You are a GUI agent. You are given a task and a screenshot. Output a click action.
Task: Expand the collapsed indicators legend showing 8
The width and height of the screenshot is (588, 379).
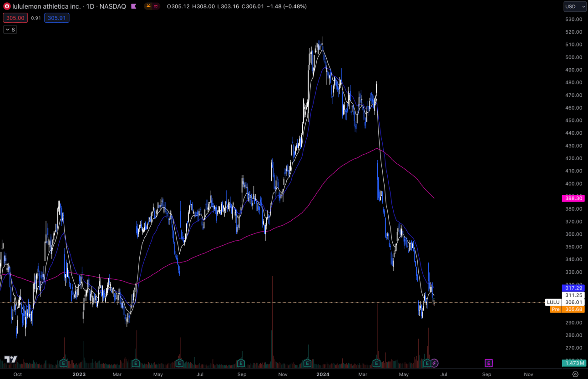[10, 30]
